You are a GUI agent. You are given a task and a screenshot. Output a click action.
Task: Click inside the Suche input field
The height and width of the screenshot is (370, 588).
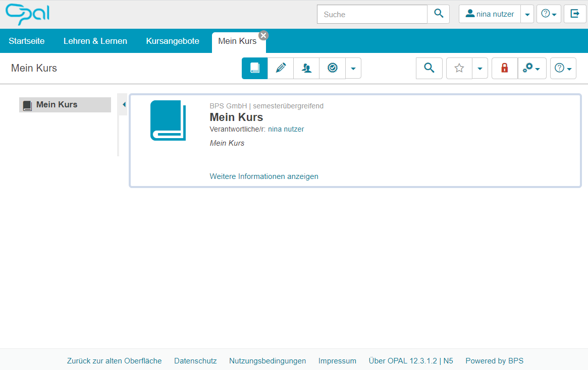point(372,14)
